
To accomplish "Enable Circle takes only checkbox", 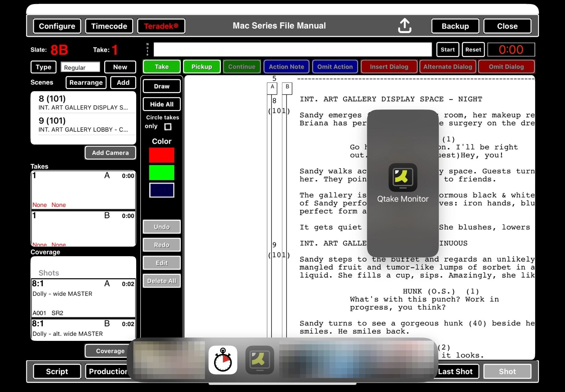I will pyautogui.click(x=168, y=127).
